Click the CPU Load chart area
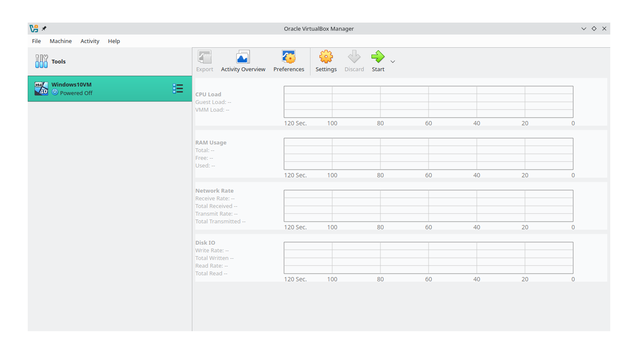Screen dimensions: 638x364 click(x=429, y=102)
